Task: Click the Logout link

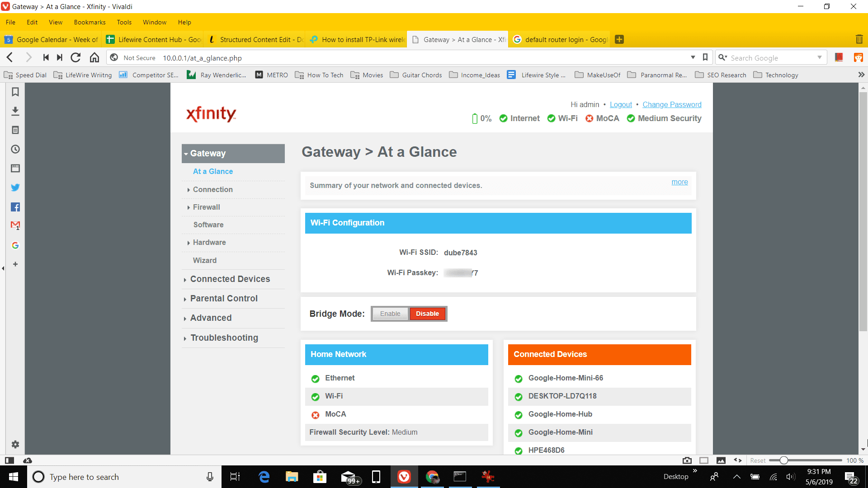Action: (x=621, y=104)
